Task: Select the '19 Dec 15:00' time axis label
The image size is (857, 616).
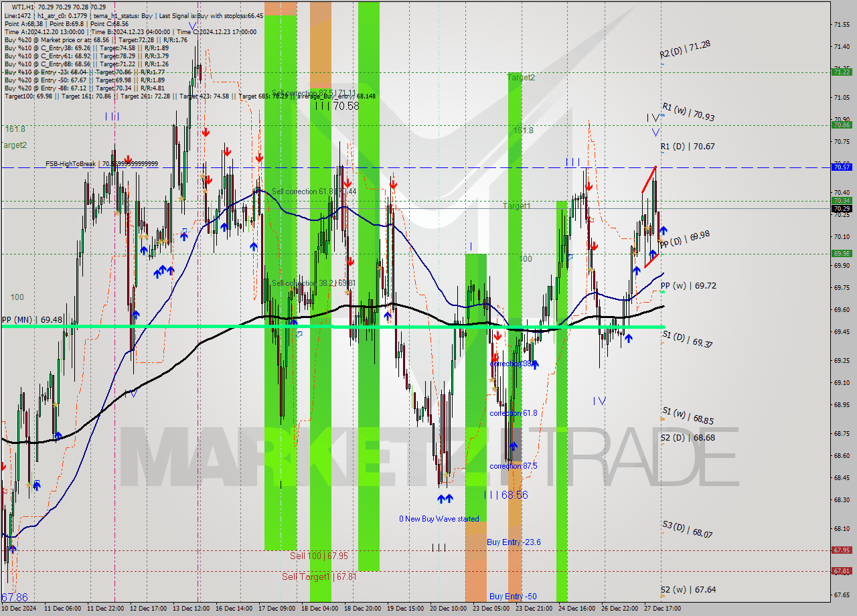Action: (x=407, y=609)
